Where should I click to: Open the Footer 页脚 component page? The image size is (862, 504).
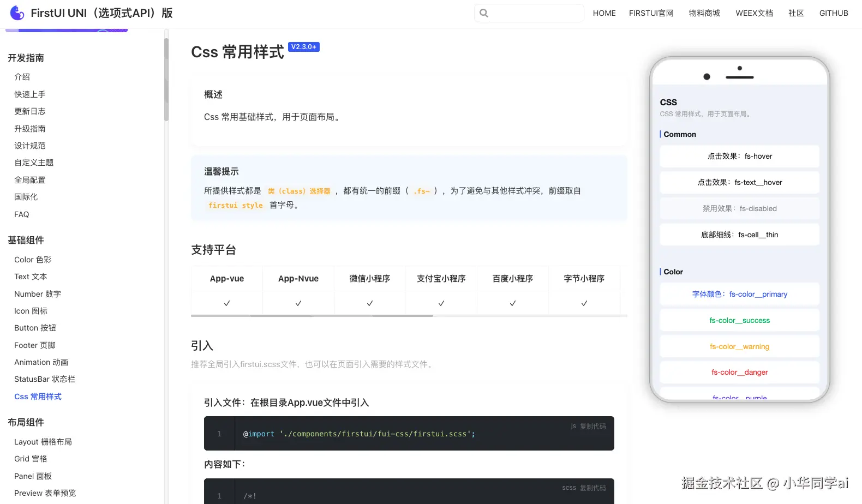(x=35, y=345)
